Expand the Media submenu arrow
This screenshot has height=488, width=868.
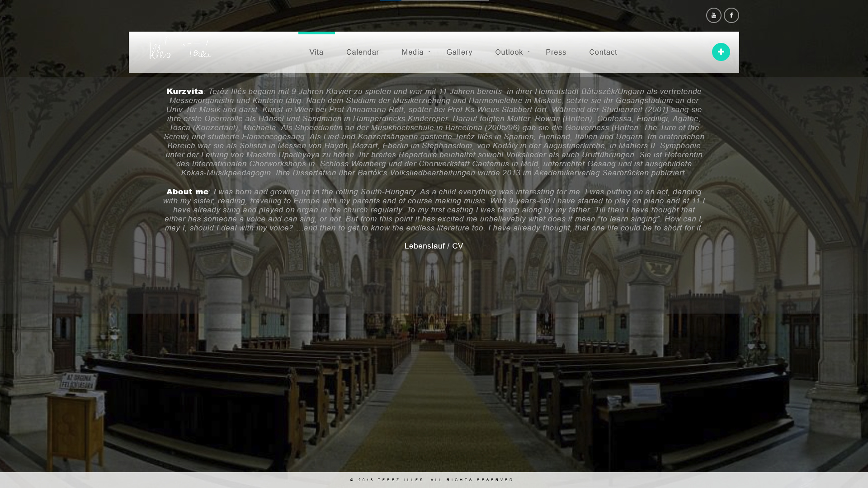tap(429, 52)
